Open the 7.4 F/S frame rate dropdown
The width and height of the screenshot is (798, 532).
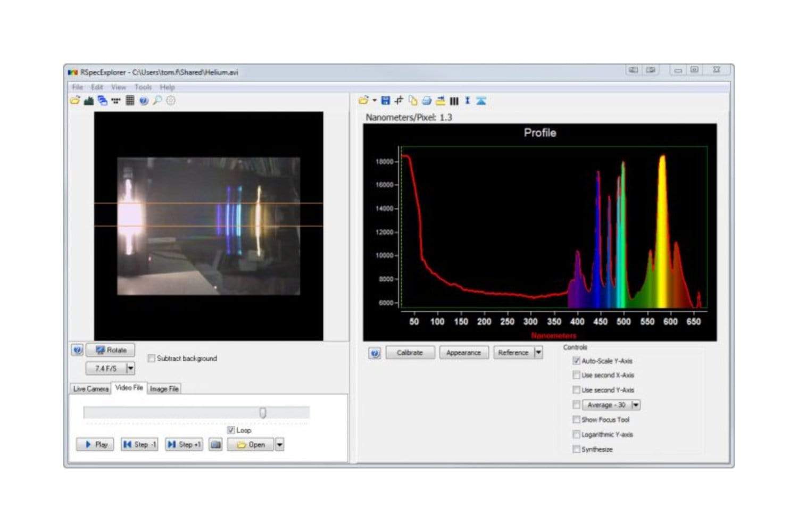(130, 368)
